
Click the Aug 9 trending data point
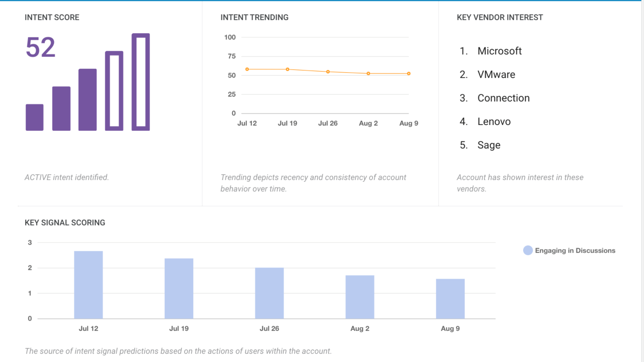[409, 73]
